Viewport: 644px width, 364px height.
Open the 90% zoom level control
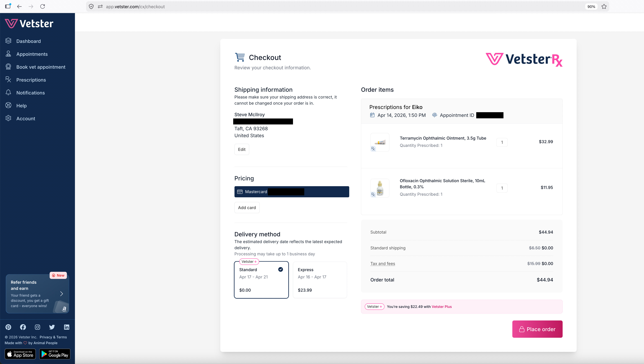[591, 6]
